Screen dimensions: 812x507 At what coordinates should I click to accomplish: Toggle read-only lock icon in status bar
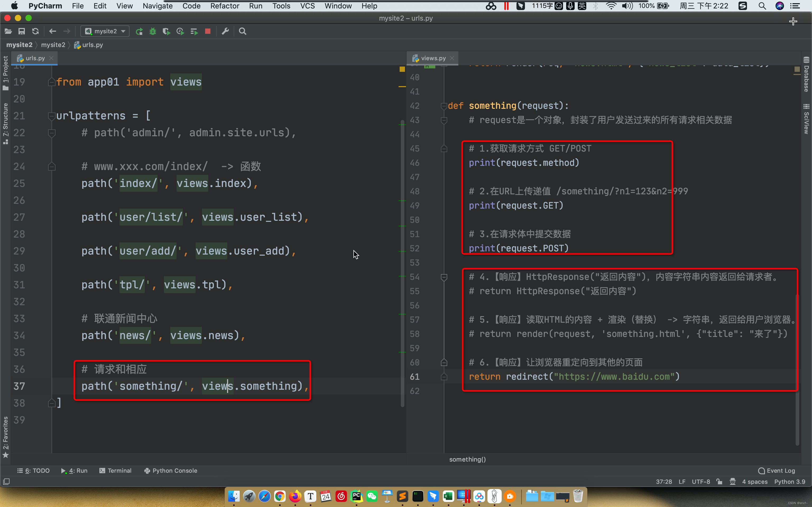tap(719, 481)
